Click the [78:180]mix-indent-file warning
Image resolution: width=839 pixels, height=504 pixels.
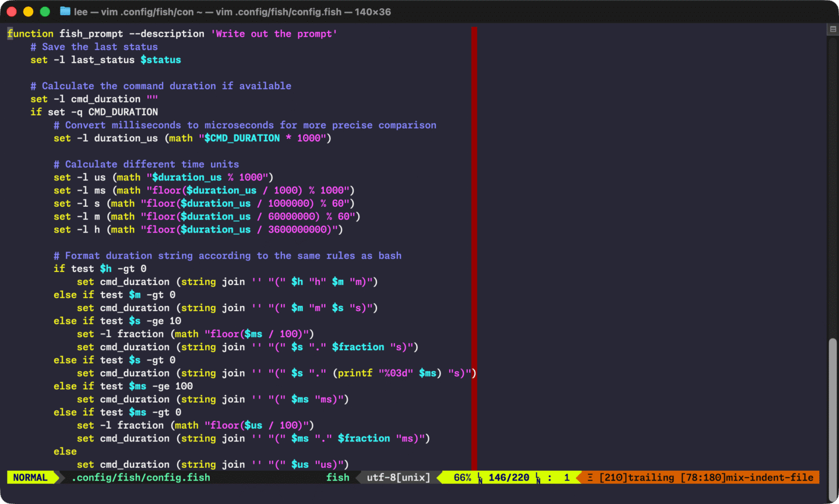click(x=747, y=478)
